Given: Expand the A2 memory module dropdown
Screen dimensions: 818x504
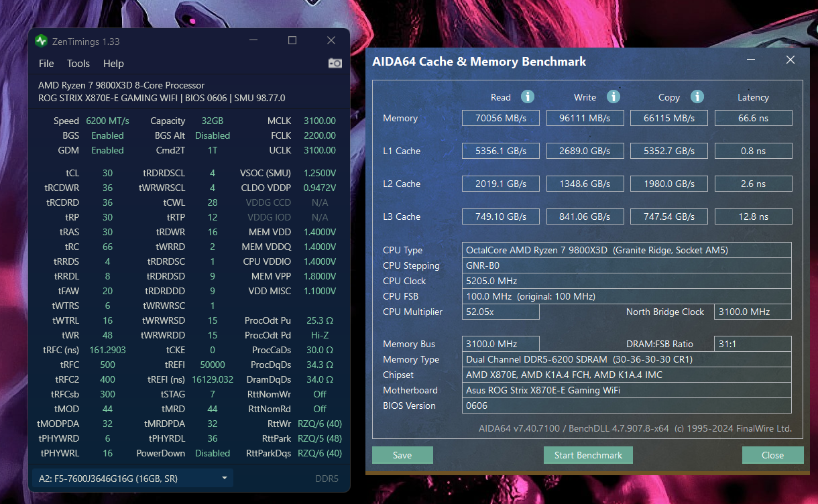Looking at the screenshot, I should 133,478.
